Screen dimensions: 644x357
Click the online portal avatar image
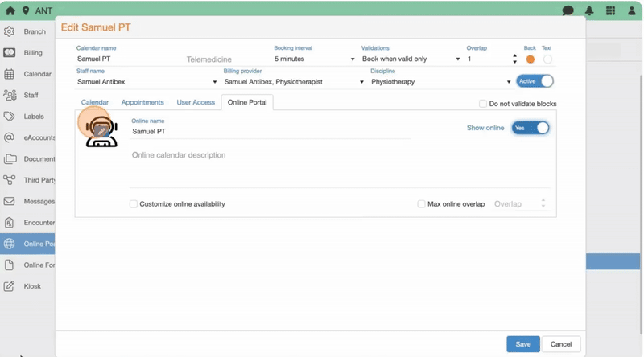point(101,131)
